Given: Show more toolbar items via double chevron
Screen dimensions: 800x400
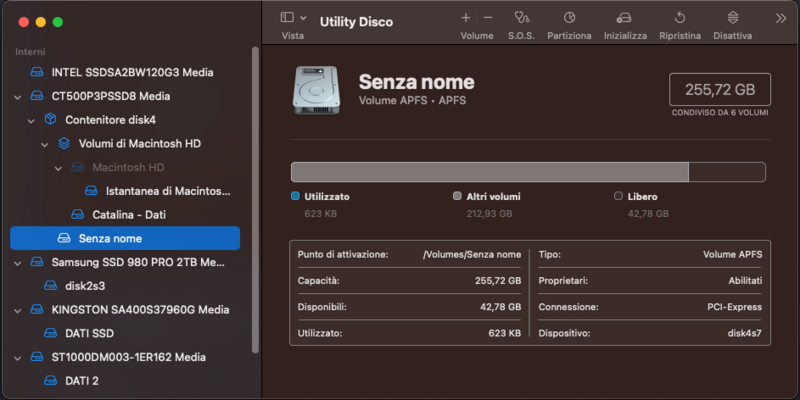Looking at the screenshot, I should 781,18.
